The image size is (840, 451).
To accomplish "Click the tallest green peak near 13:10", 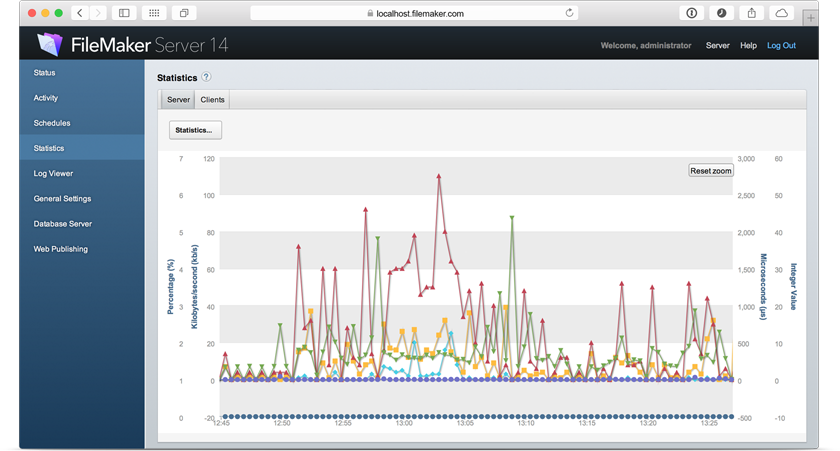I will click(x=512, y=218).
